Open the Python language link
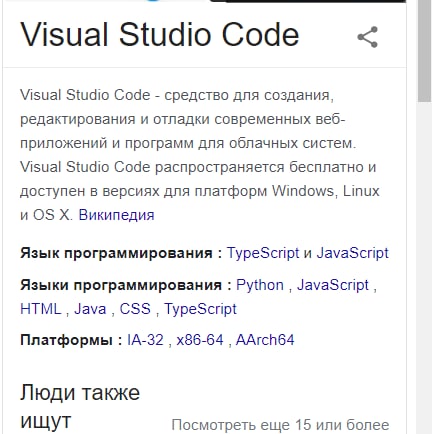Screen dimensions: 432x434 (x=260, y=285)
